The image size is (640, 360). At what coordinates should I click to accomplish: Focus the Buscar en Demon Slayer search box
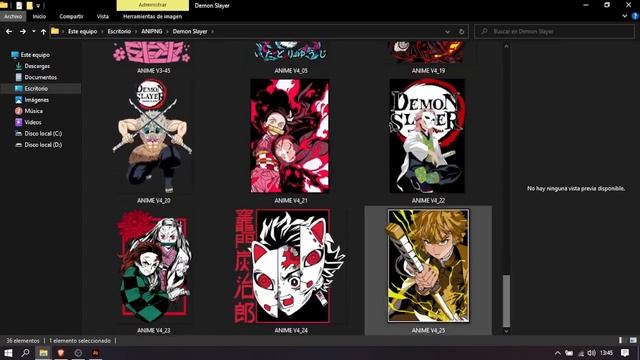554,31
